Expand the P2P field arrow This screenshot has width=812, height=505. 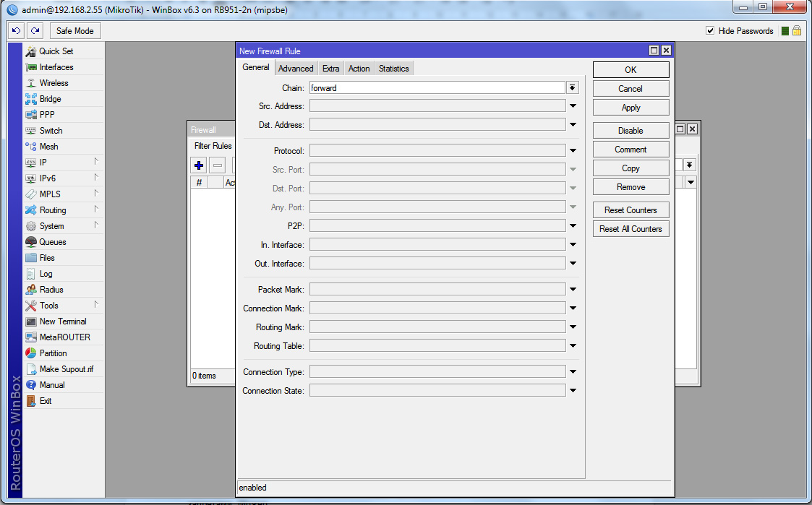[x=573, y=225]
